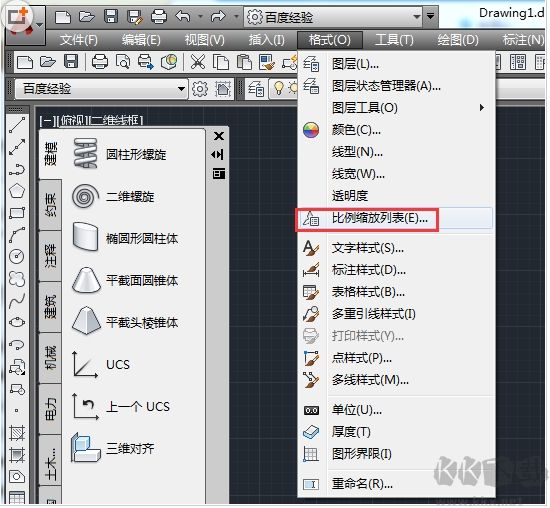Open the 绘图(D) menu

[x=458, y=40]
